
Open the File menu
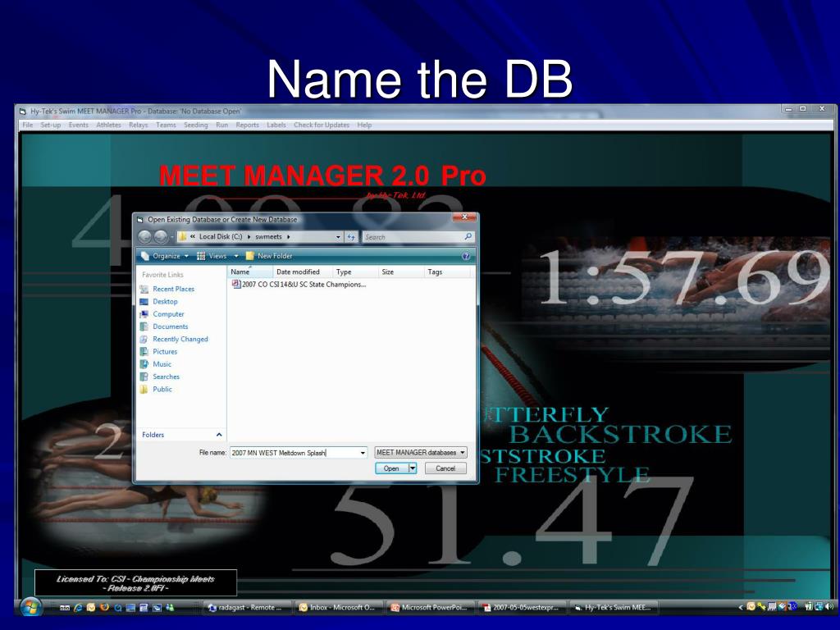28,125
